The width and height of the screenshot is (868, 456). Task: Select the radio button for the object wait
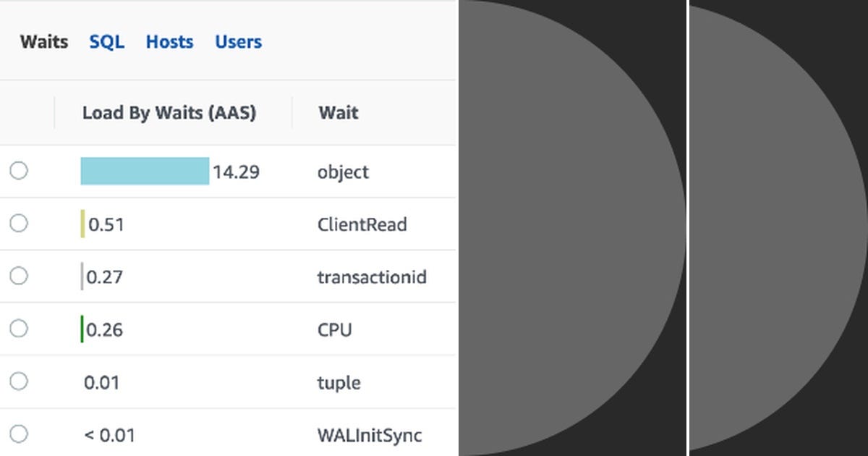click(19, 171)
